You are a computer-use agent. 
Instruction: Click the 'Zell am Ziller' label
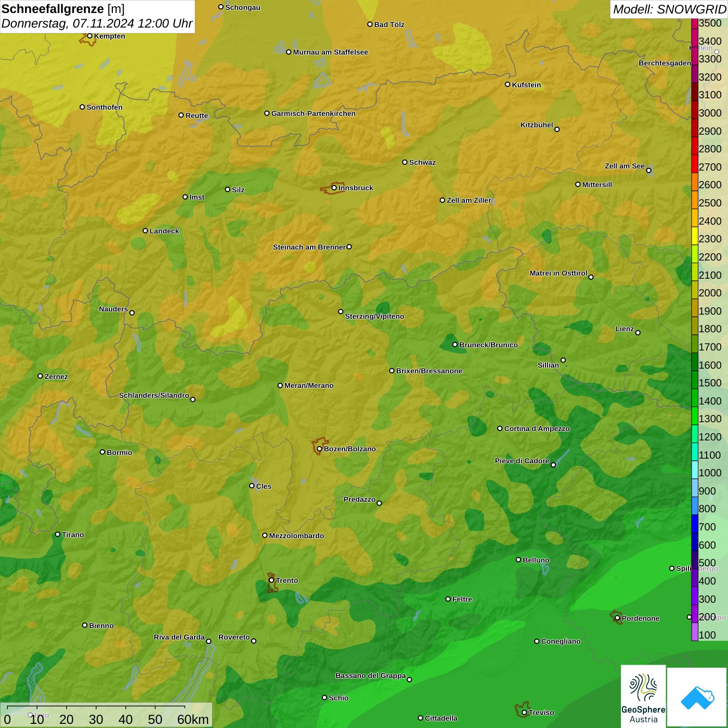coord(469,200)
